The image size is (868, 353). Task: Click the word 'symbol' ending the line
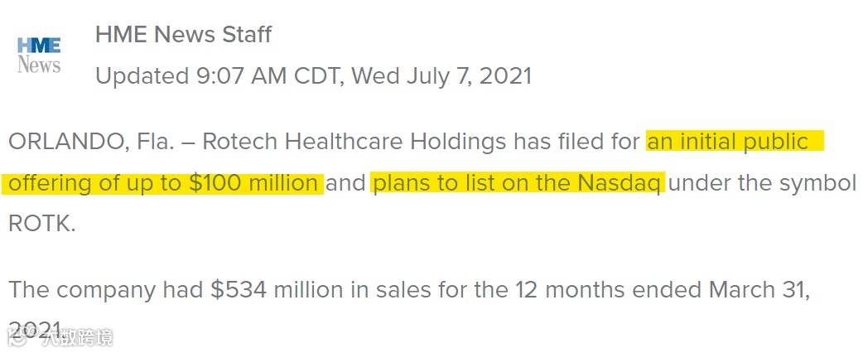[817, 183]
